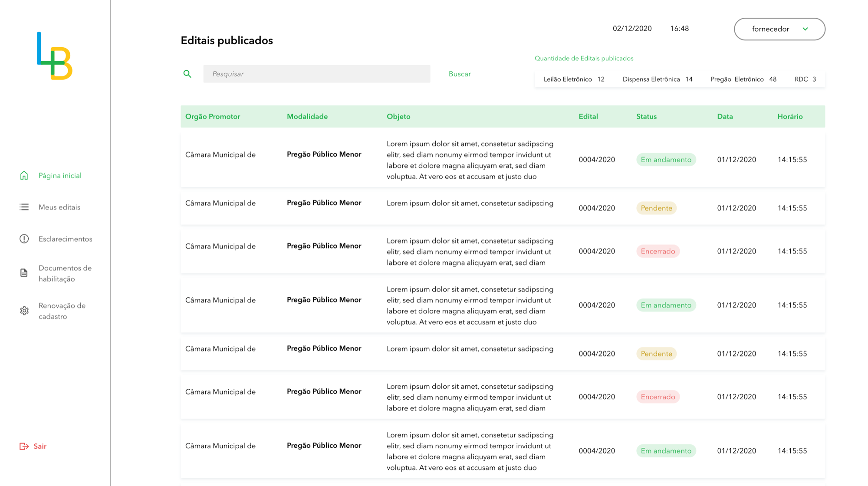
Task: Go to Meus editais
Action: click(59, 207)
